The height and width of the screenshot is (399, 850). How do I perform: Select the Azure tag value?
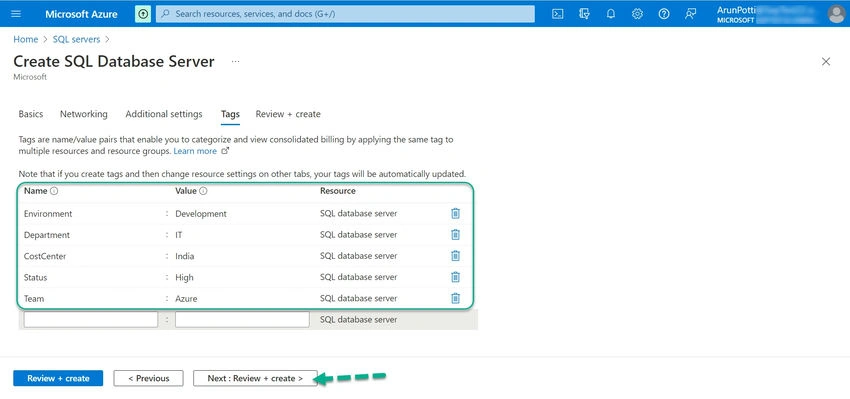pyautogui.click(x=186, y=298)
